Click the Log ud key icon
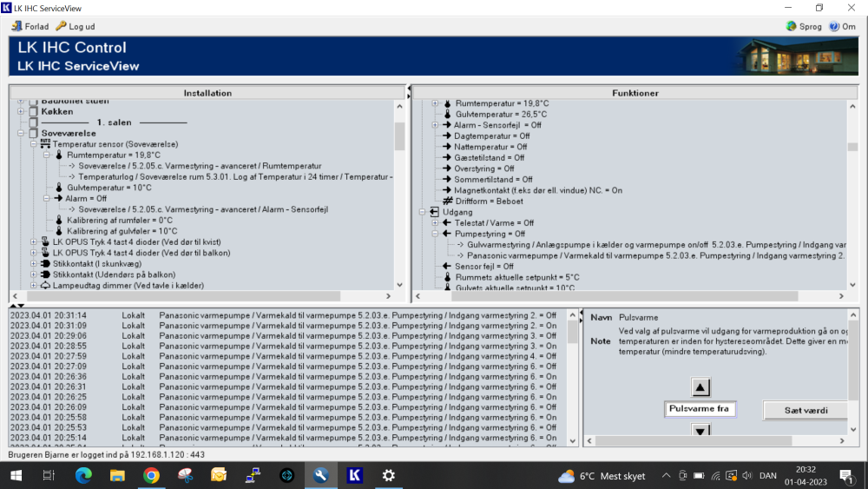 click(61, 26)
